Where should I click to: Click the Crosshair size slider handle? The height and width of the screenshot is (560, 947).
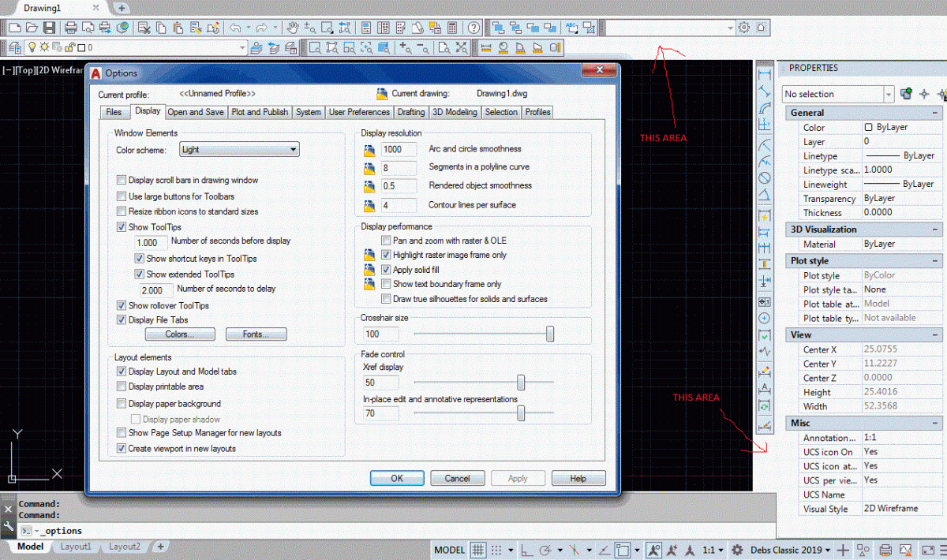coord(550,334)
